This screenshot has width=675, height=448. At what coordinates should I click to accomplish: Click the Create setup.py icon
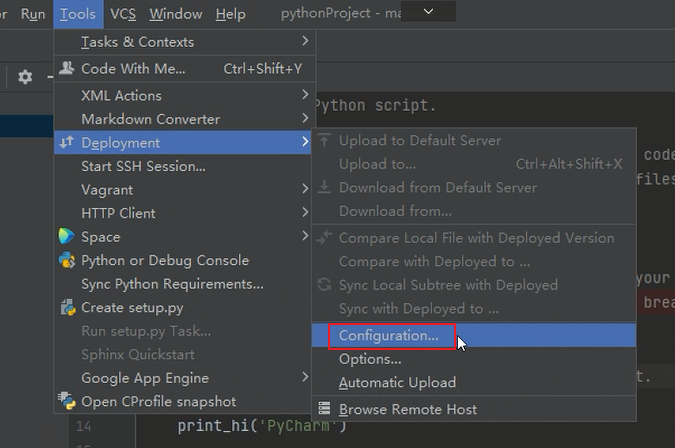tap(68, 307)
